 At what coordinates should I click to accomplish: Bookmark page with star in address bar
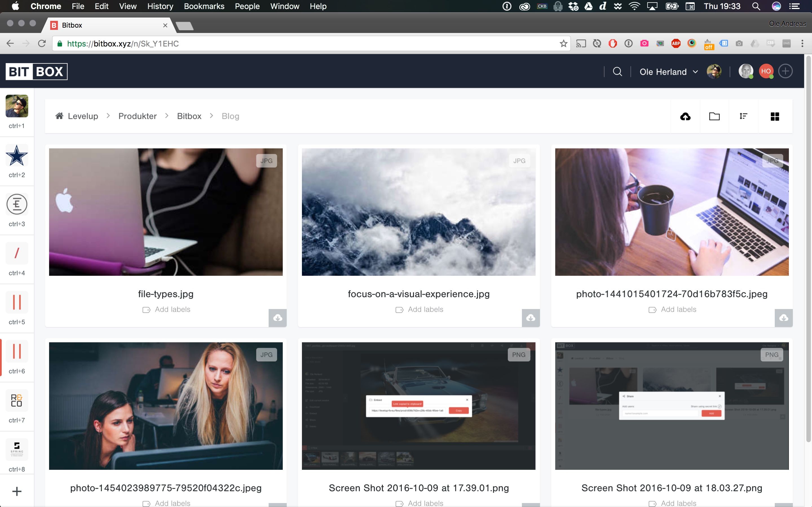coord(563,44)
